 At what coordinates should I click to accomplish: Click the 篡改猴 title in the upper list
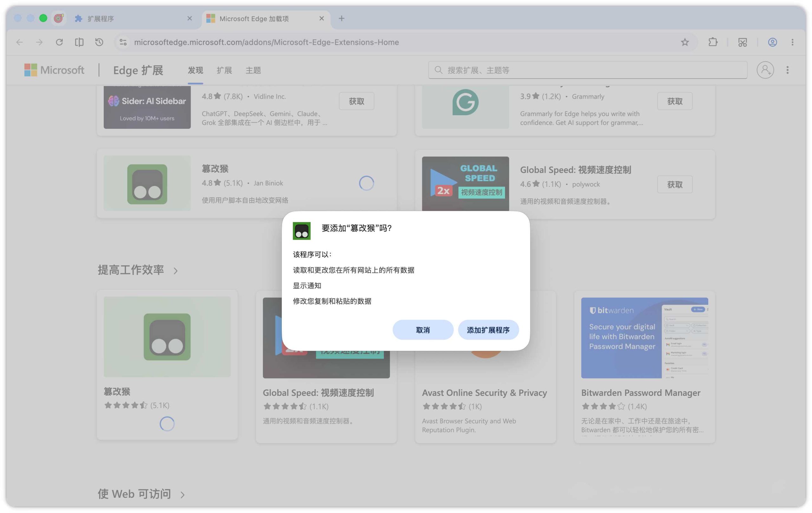click(215, 169)
